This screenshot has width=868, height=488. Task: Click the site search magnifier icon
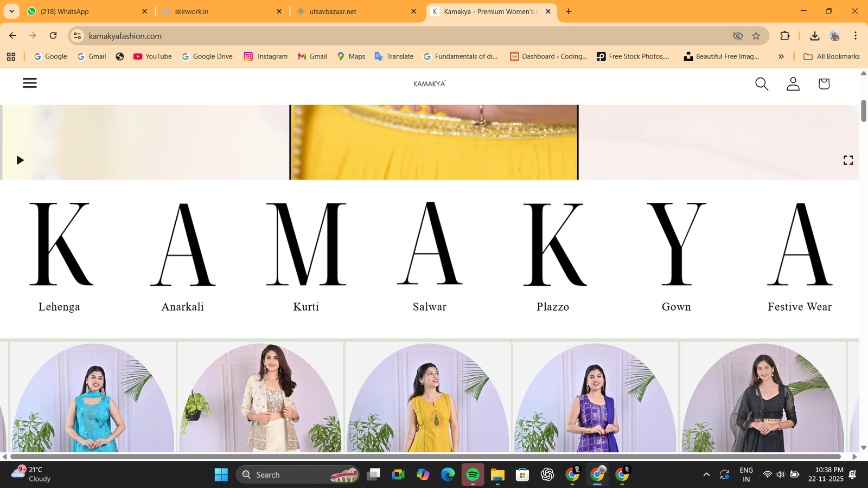pos(762,84)
